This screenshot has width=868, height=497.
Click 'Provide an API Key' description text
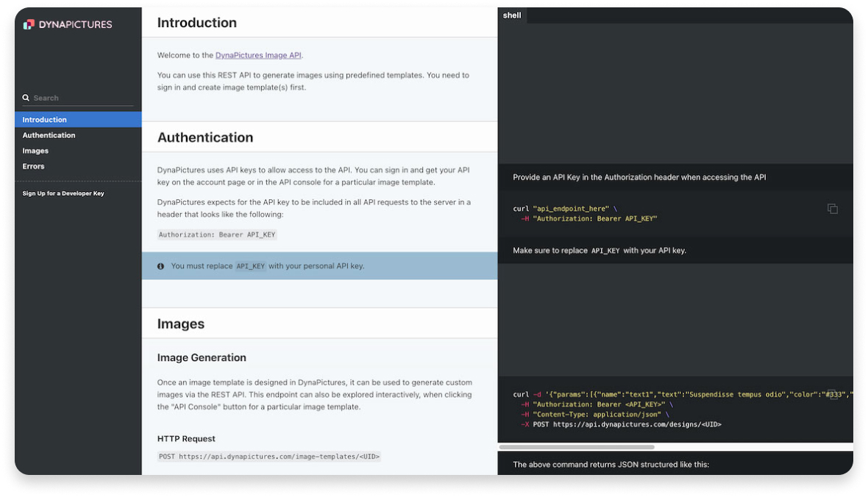(639, 177)
